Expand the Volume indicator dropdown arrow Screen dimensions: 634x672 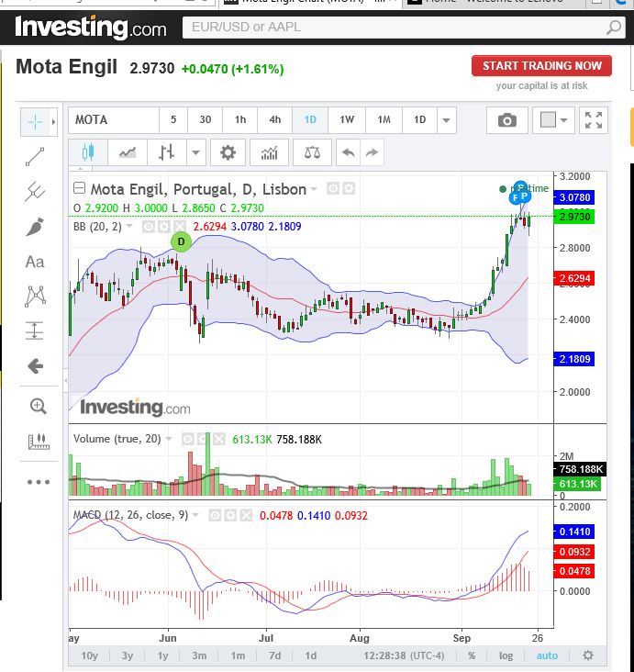click(169, 439)
